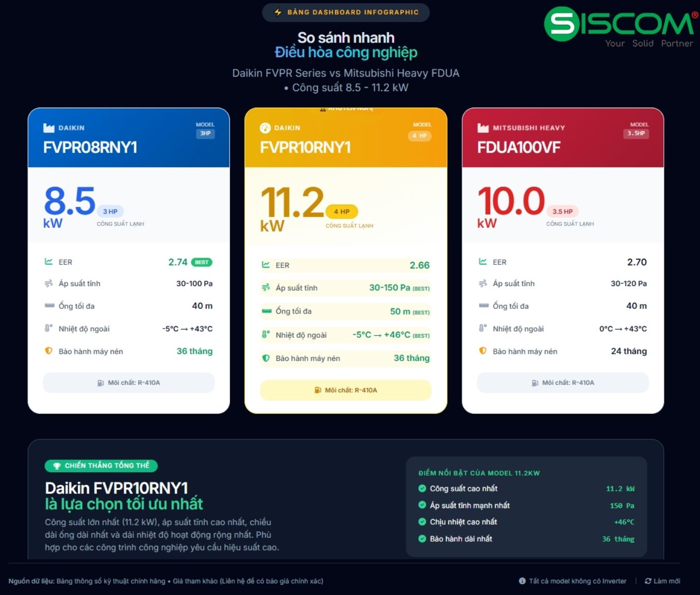Viewport: 700px width, 595px height.
Task: Click the pipe length ruler icon in the FDUA100VF card
Action: 483,306
